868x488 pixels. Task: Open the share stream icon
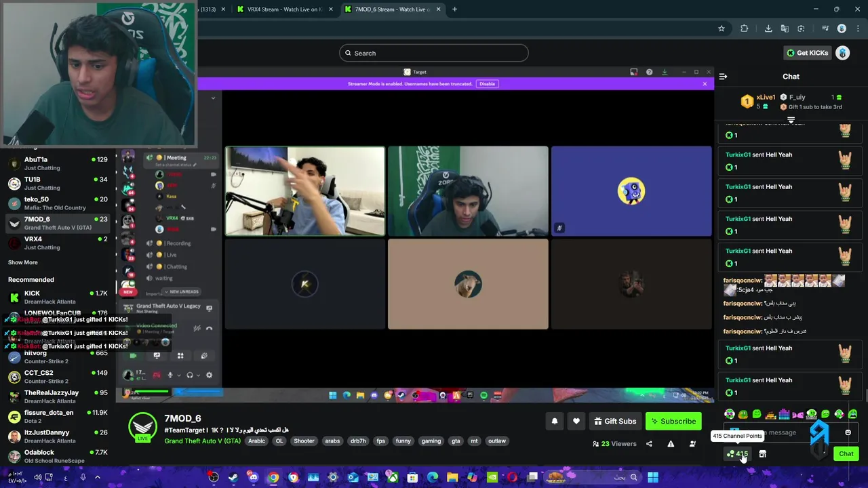point(649,444)
